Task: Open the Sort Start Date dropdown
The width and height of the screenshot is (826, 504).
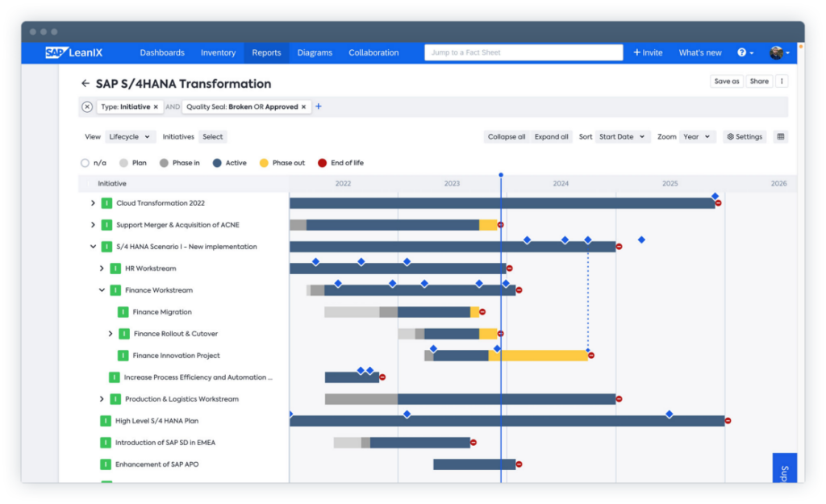Action: [x=622, y=137]
